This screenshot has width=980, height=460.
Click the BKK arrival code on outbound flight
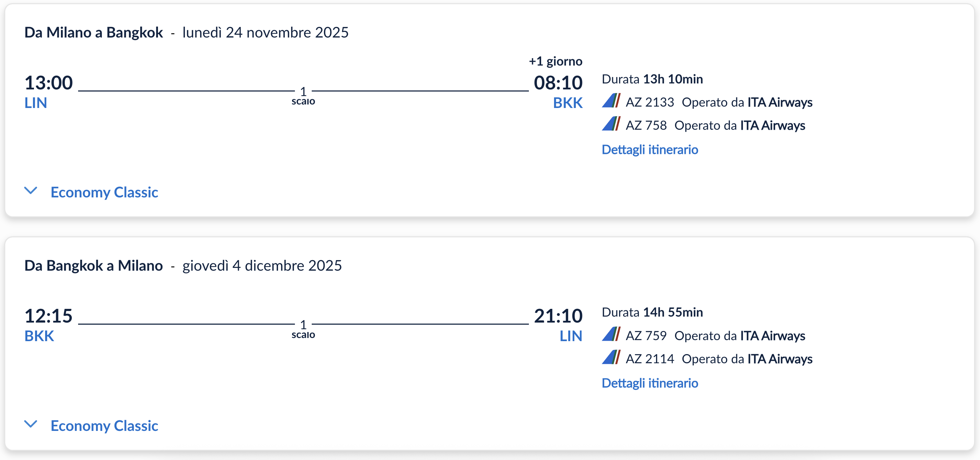[567, 103]
